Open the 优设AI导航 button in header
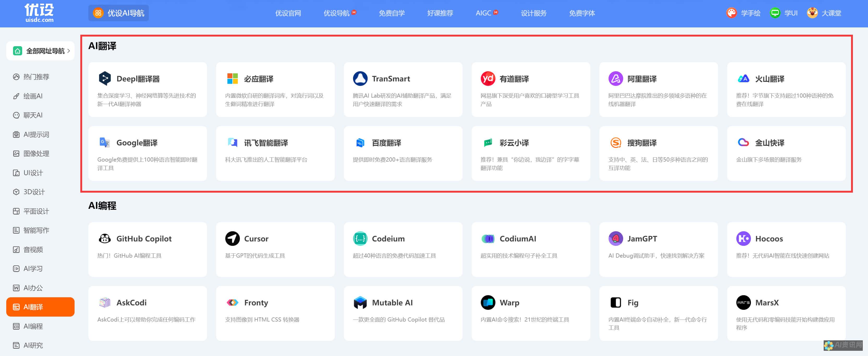Screen dimensions: 868x356 pos(118,13)
